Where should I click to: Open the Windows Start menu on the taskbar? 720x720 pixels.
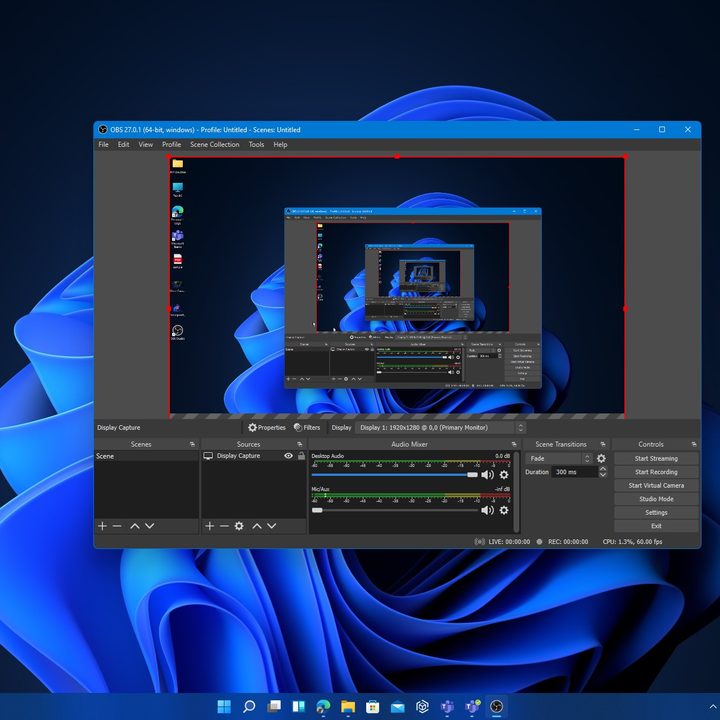(224, 706)
